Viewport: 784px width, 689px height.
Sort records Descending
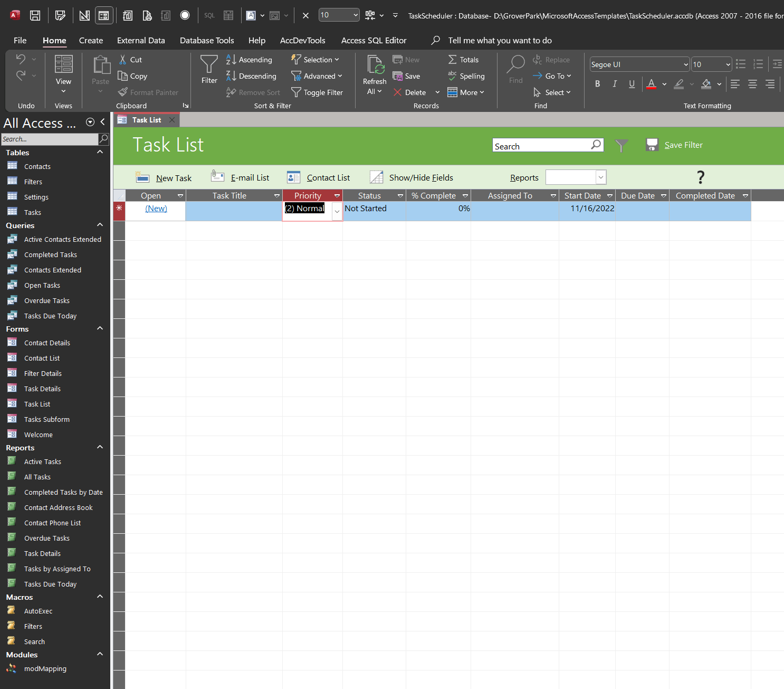[x=251, y=76]
